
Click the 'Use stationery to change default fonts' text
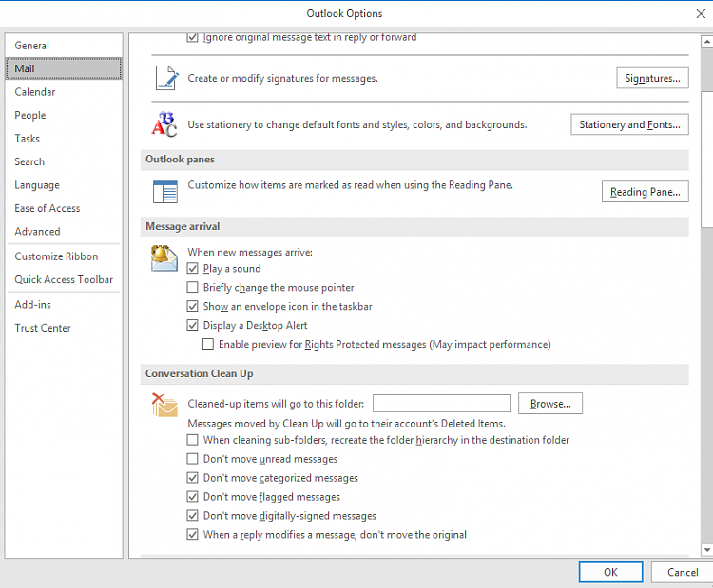357,124
